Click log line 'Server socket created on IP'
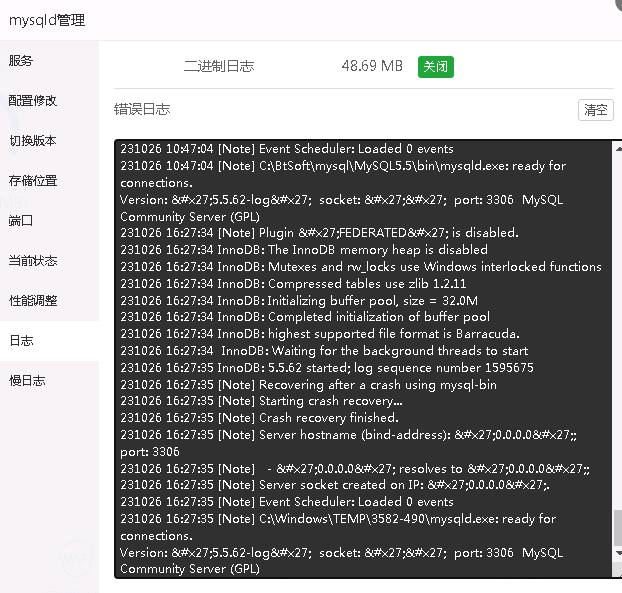622x593 pixels. pyautogui.click(x=335, y=485)
